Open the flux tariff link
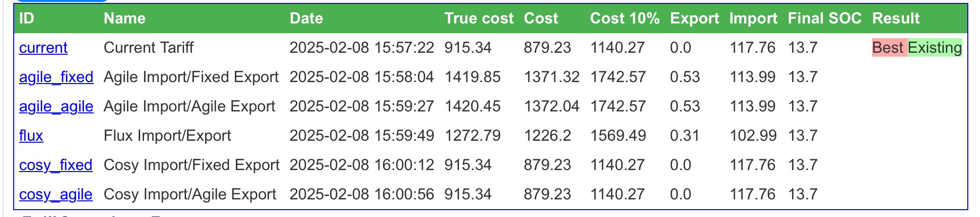980x217 pixels. coord(31,135)
